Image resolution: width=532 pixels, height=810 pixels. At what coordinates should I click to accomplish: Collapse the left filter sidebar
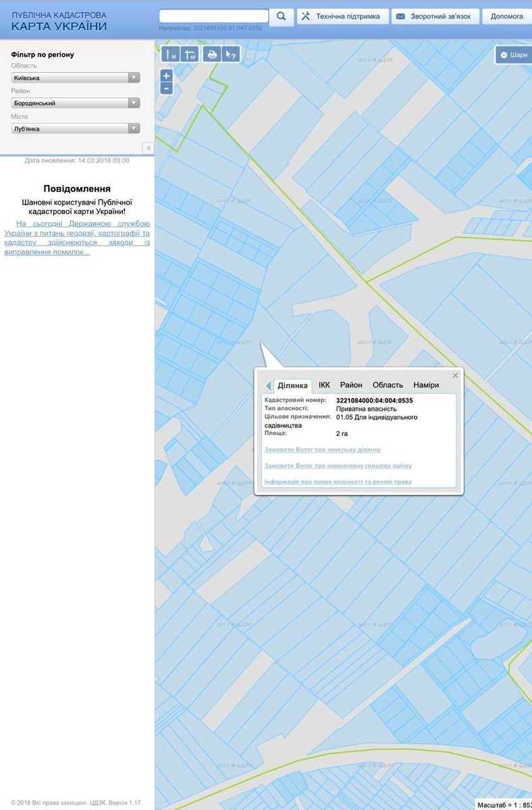[x=148, y=148]
